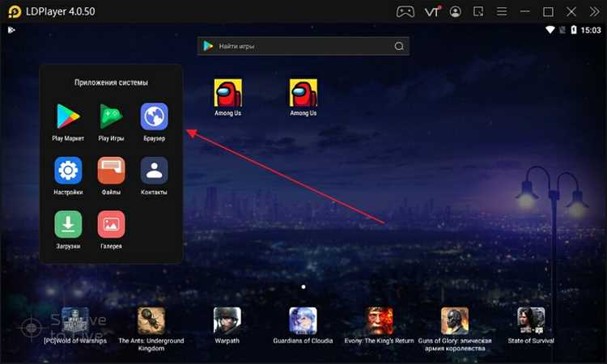Open the Браузер app
Image resolution: width=607 pixels, height=364 pixels.
click(x=154, y=116)
